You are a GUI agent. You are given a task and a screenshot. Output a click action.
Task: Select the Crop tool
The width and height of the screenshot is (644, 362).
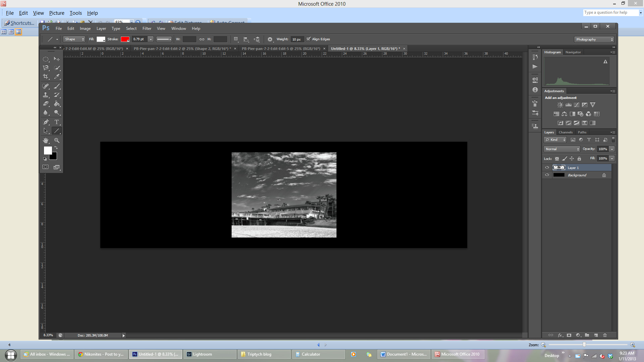(46, 76)
